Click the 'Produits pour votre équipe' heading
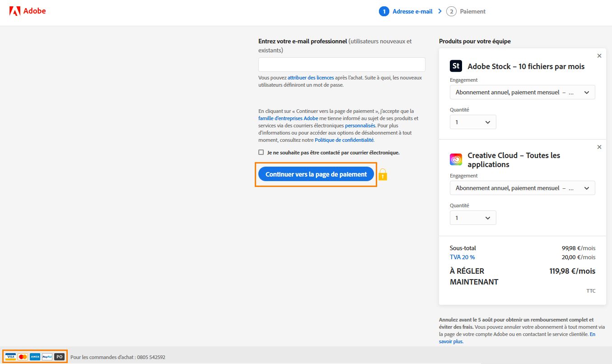 (x=475, y=41)
